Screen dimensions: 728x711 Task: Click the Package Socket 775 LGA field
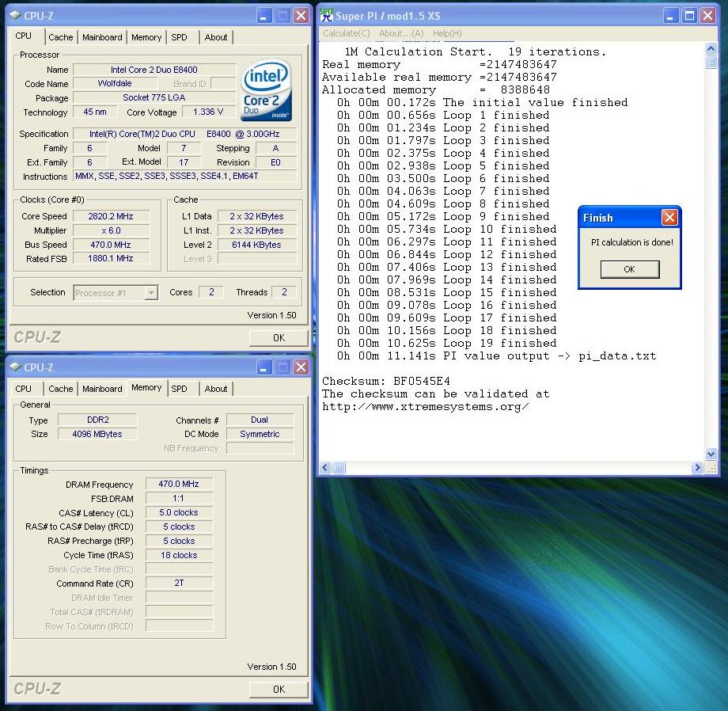[x=154, y=97]
